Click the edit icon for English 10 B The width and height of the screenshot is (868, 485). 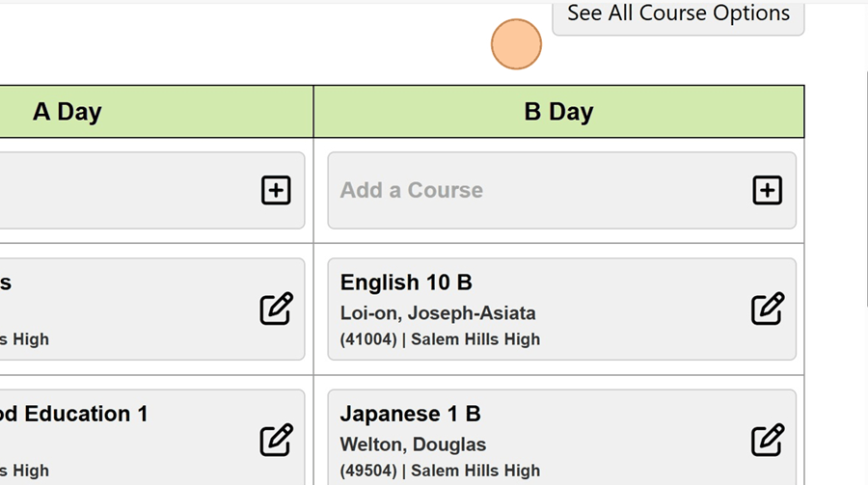point(767,309)
